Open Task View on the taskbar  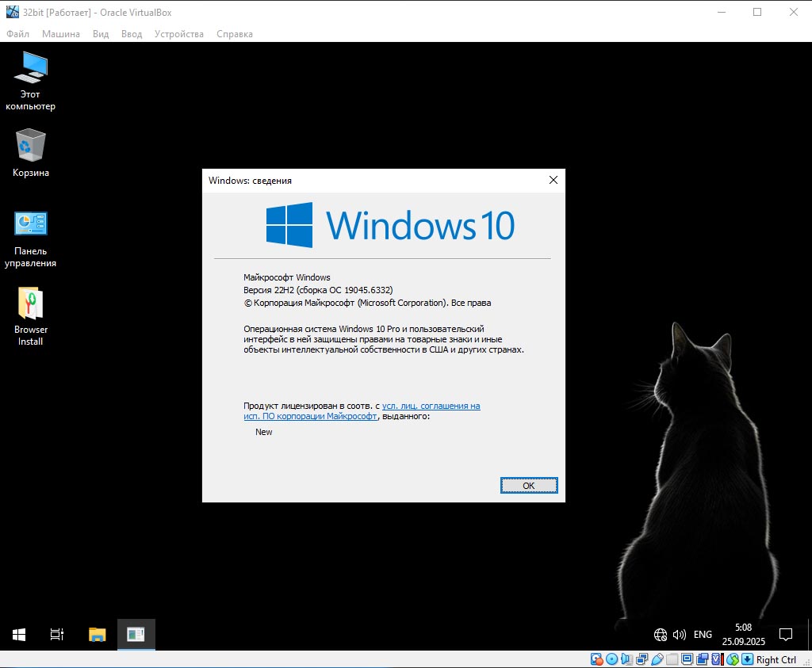tap(57, 635)
